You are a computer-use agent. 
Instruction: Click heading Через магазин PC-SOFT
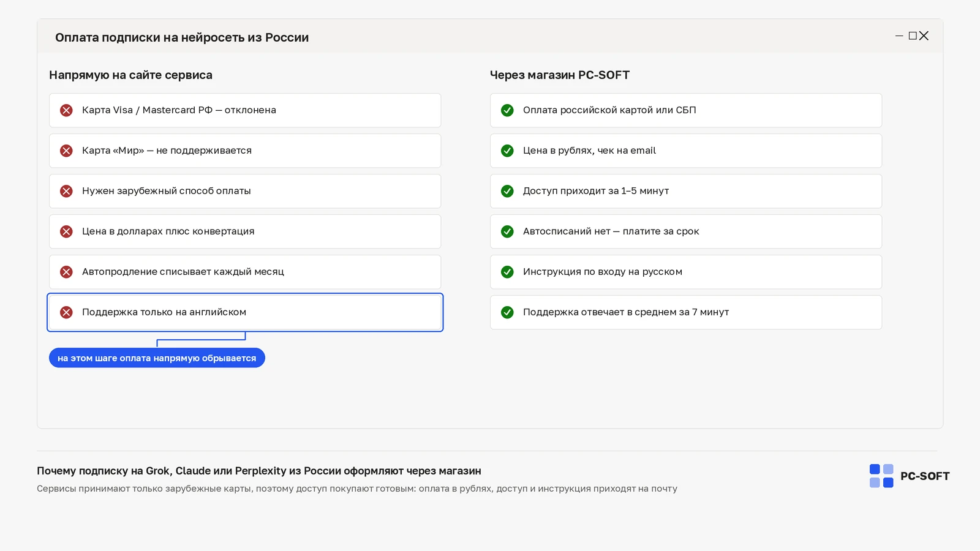[x=560, y=75]
